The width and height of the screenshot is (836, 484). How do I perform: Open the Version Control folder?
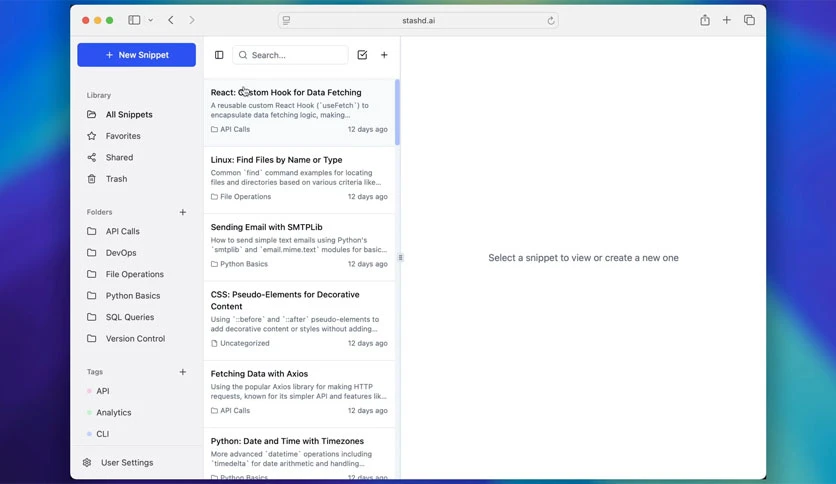[136, 338]
